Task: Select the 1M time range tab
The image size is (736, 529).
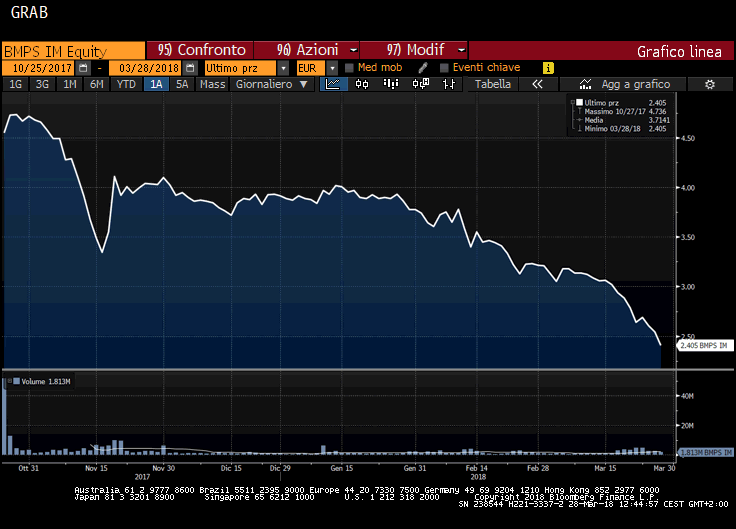Action: coord(69,84)
